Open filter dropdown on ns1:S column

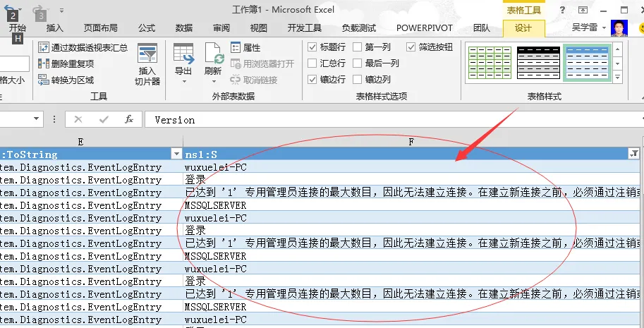(x=633, y=154)
